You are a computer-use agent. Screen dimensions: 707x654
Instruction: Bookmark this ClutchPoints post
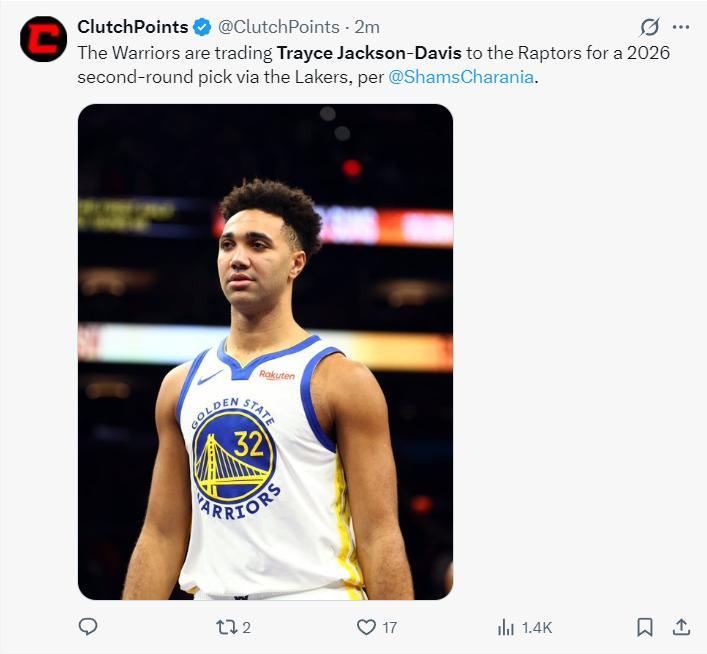645,627
